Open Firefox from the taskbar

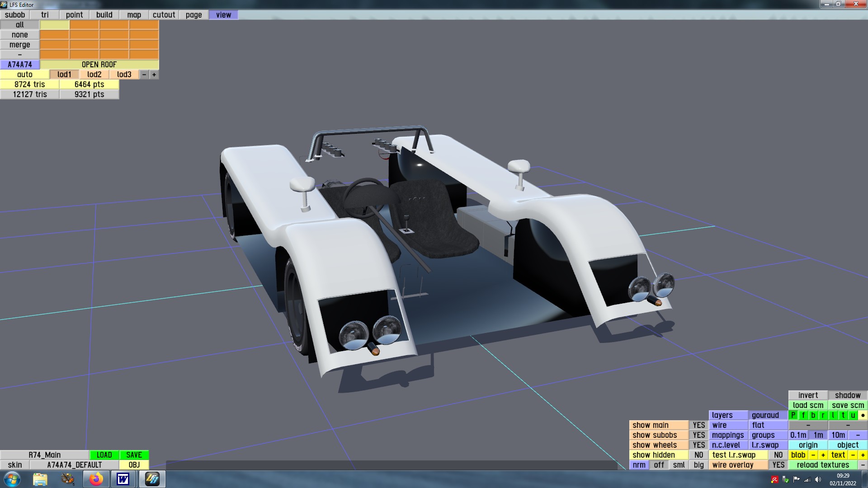[x=96, y=479]
